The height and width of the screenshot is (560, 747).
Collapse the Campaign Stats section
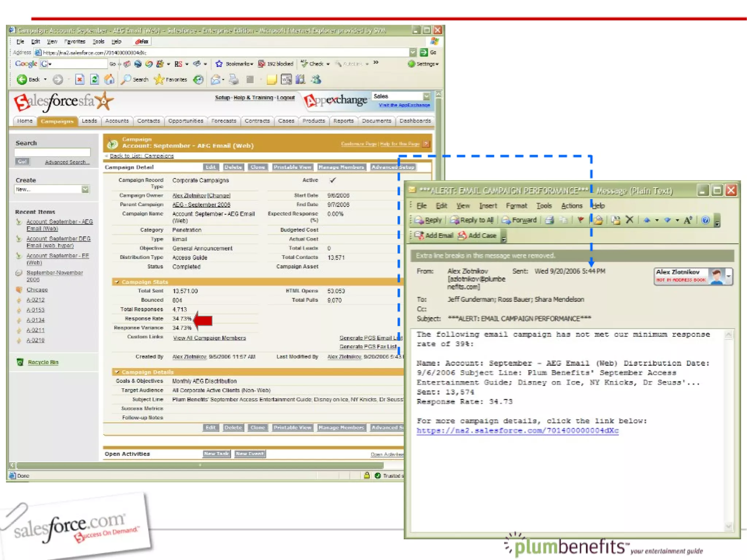[x=117, y=282]
